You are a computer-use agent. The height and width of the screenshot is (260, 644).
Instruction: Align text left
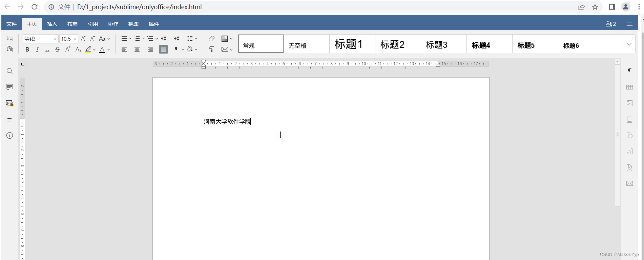coord(124,49)
